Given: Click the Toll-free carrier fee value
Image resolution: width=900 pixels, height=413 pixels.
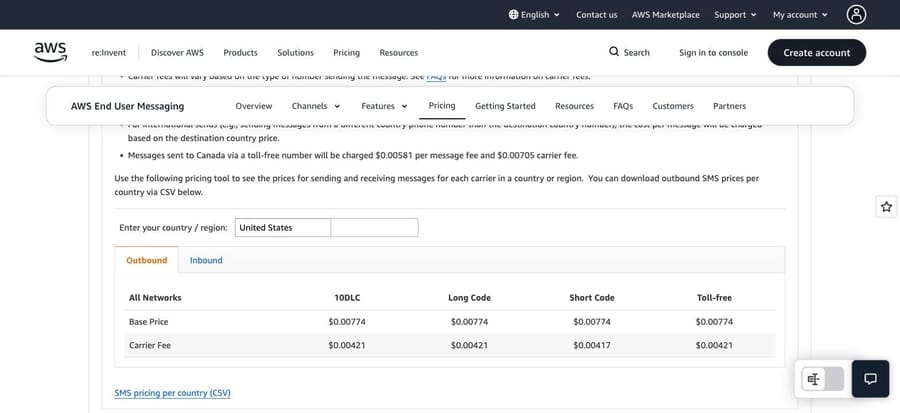Looking at the screenshot, I should 714,345.
